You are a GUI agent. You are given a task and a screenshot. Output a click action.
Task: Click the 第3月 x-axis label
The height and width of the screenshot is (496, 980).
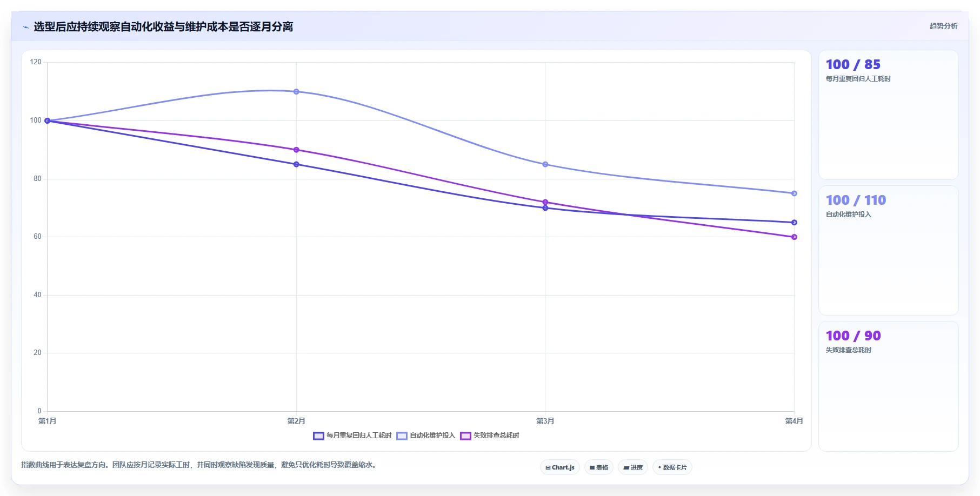pos(545,421)
